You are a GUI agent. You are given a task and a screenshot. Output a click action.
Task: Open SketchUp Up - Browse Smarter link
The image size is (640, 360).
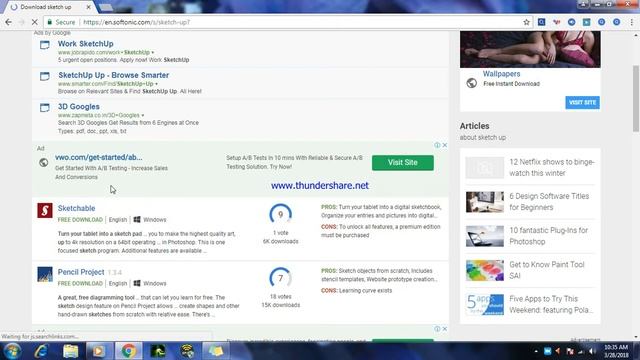(x=113, y=75)
